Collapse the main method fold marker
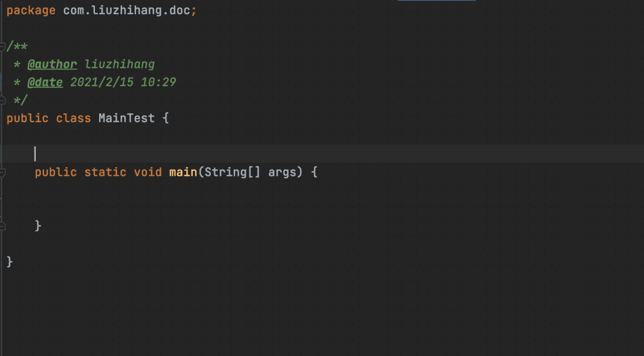The image size is (644, 356). pyautogui.click(x=2, y=173)
